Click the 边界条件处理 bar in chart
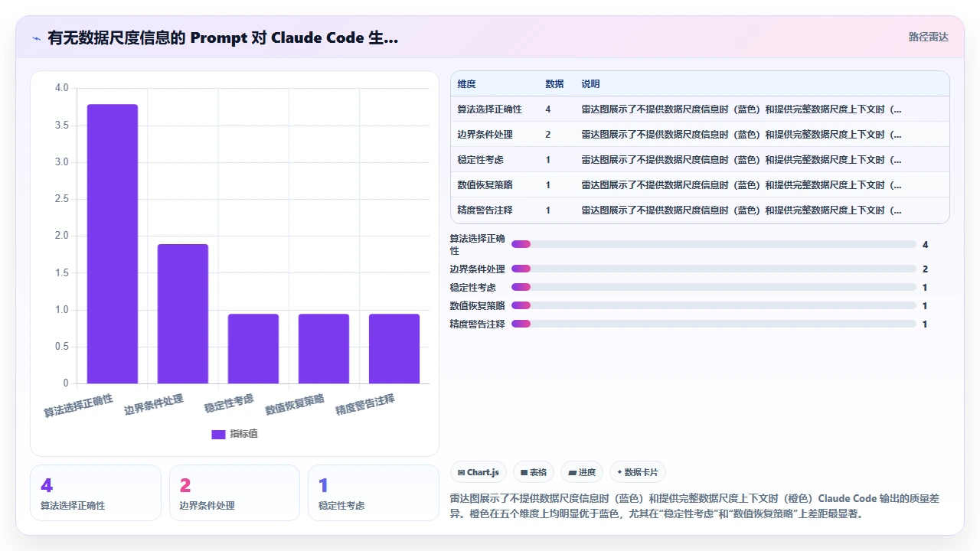The image size is (980, 551). tap(183, 314)
